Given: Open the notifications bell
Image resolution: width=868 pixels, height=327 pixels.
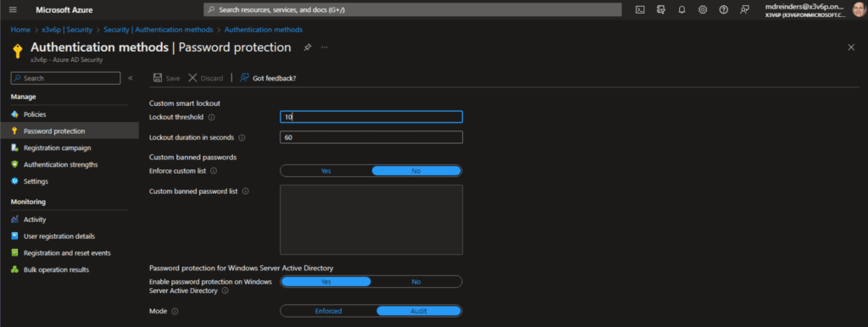Looking at the screenshot, I should 682,10.
